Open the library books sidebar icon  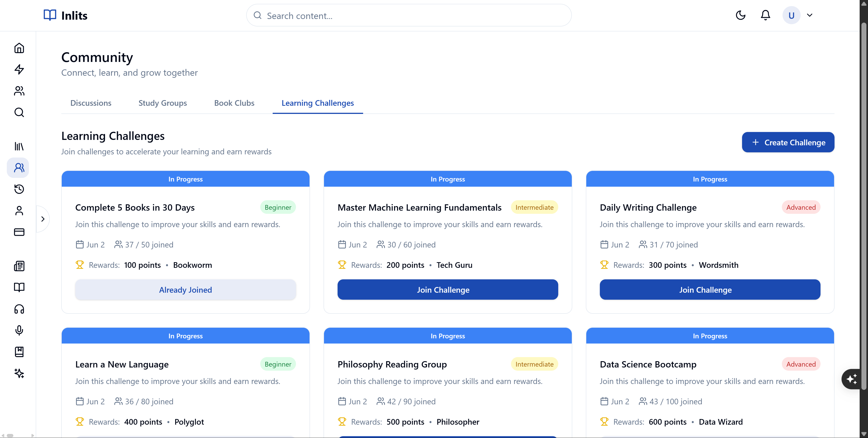coord(19,146)
